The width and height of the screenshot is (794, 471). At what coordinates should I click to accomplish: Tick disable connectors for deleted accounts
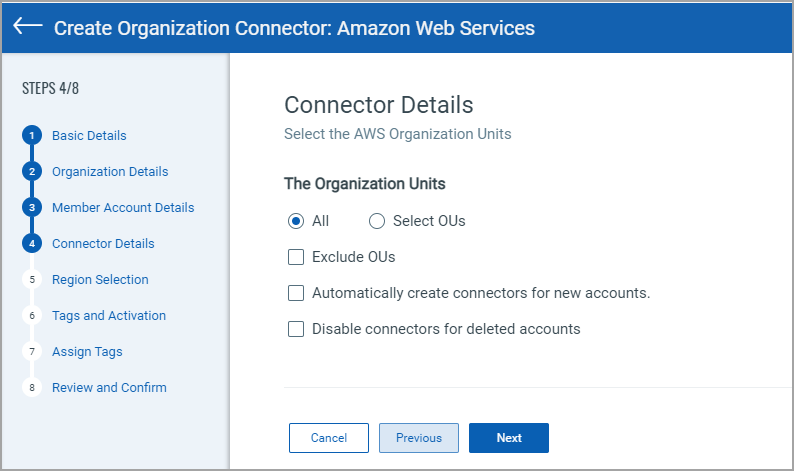tap(296, 329)
